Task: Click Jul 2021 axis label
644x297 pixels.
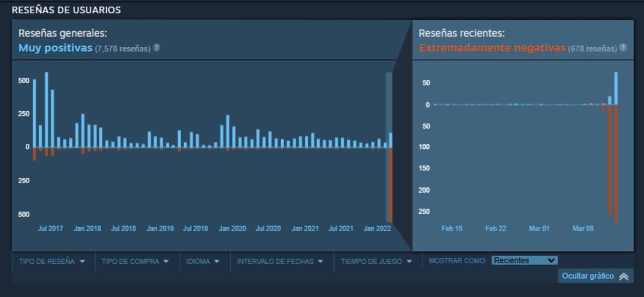Action: click(x=341, y=228)
